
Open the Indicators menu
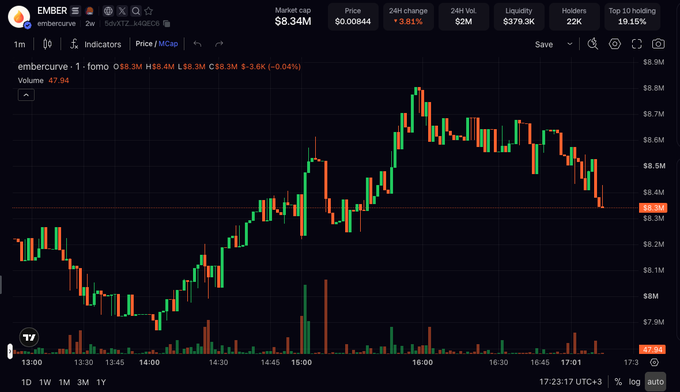click(96, 44)
